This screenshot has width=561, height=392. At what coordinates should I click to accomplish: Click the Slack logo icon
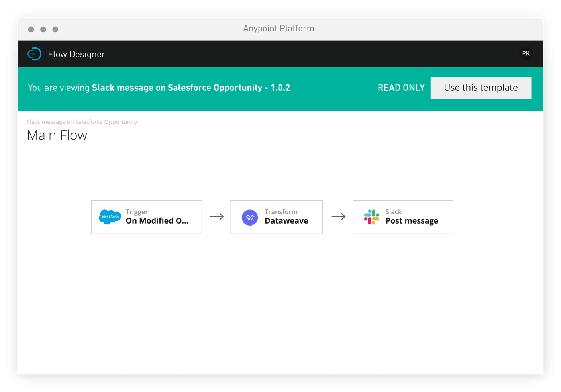372,217
